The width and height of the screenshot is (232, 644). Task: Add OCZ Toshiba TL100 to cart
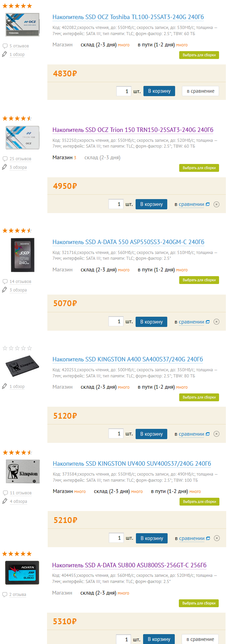coord(159,91)
